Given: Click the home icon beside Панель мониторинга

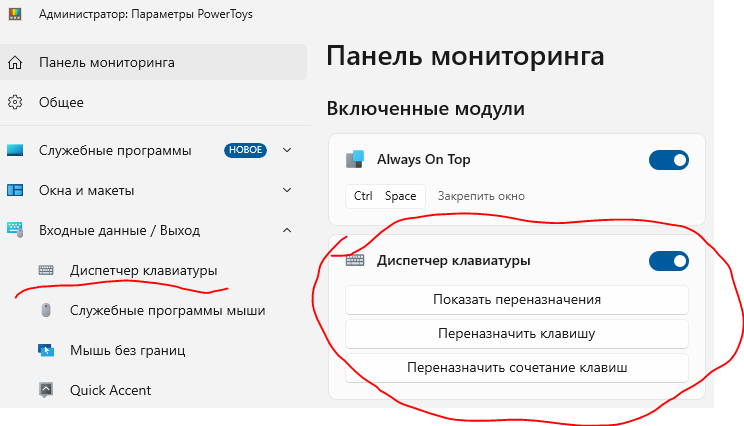Looking at the screenshot, I should tap(15, 63).
